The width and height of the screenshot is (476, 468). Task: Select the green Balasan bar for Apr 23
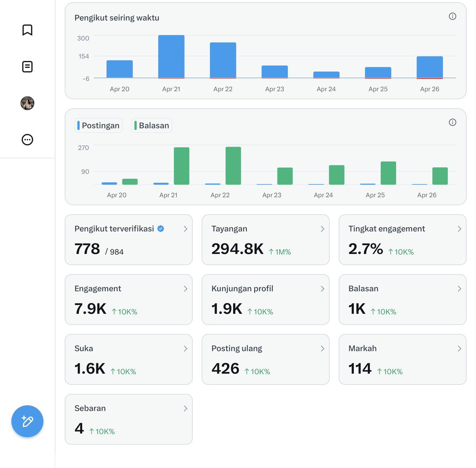pos(285,176)
